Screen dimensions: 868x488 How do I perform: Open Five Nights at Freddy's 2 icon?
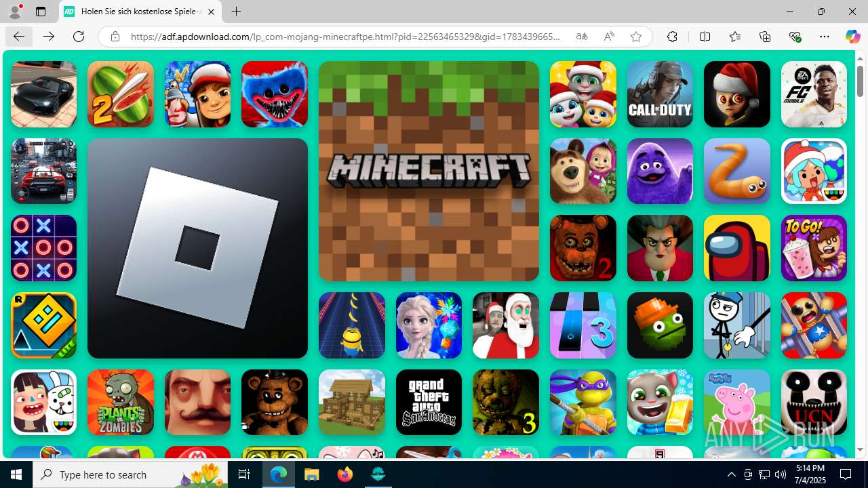(x=583, y=248)
